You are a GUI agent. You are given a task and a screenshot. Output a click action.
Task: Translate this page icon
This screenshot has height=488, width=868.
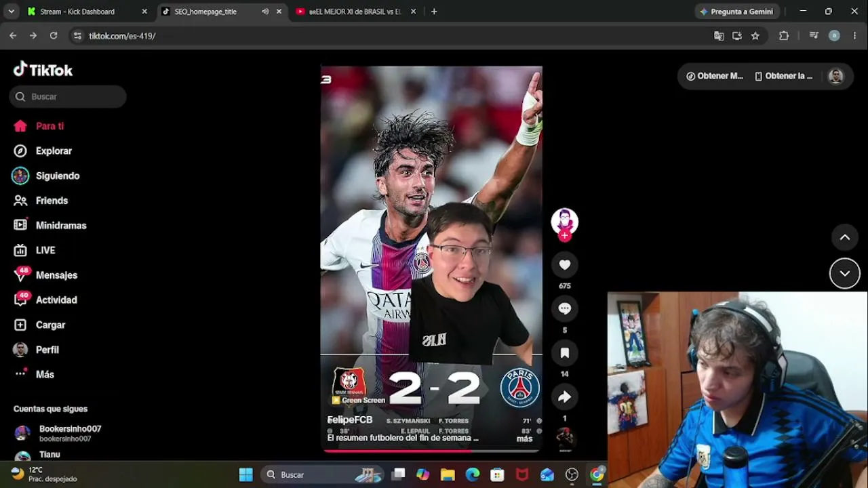pyautogui.click(x=719, y=36)
